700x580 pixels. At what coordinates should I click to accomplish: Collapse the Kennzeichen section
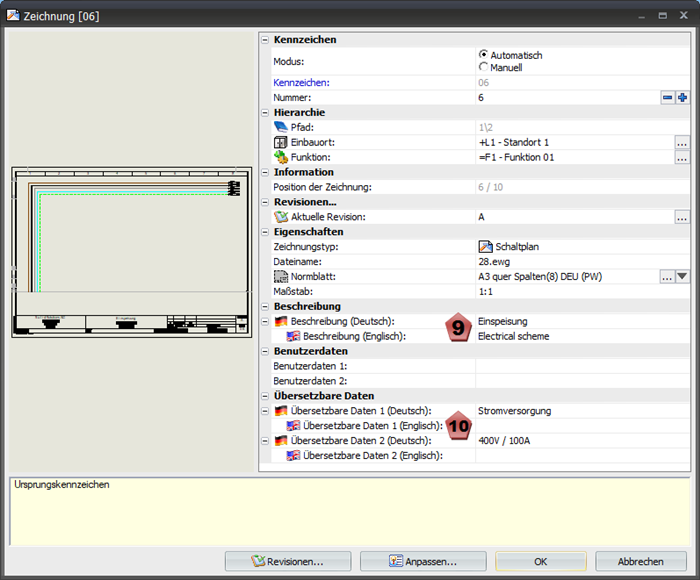tap(265, 40)
